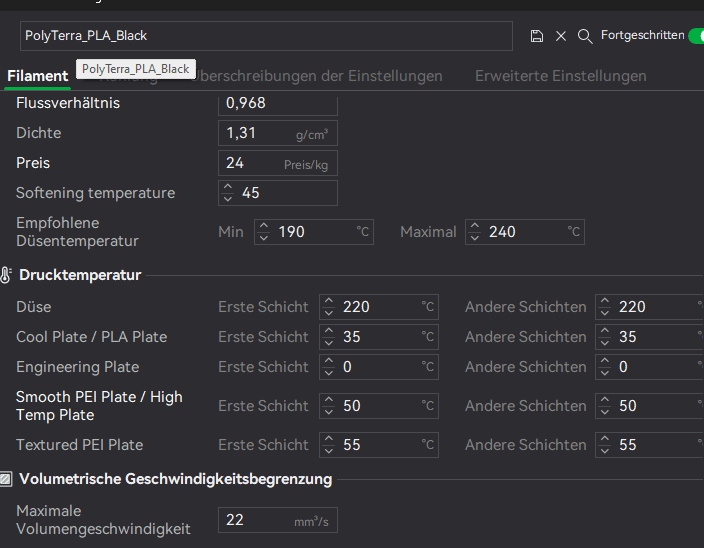The width and height of the screenshot is (704, 548).
Task: Click Smooth PEI Plate Andere Schichten value 50
Action: (x=628, y=406)
